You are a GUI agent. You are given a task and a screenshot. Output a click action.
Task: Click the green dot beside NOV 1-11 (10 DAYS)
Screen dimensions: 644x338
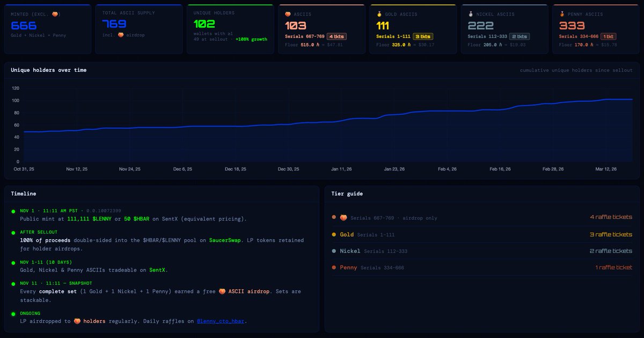click(13, 262)
